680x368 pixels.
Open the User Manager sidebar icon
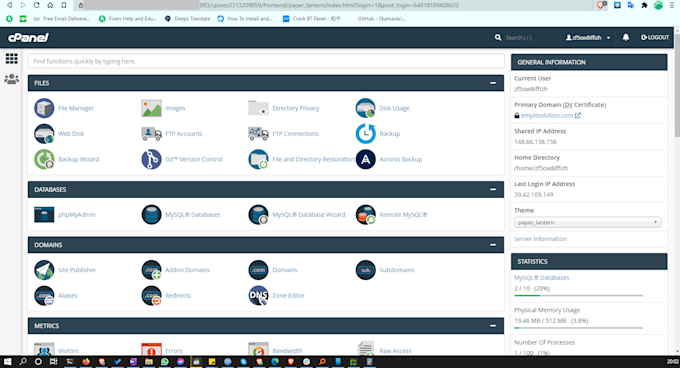12,79
